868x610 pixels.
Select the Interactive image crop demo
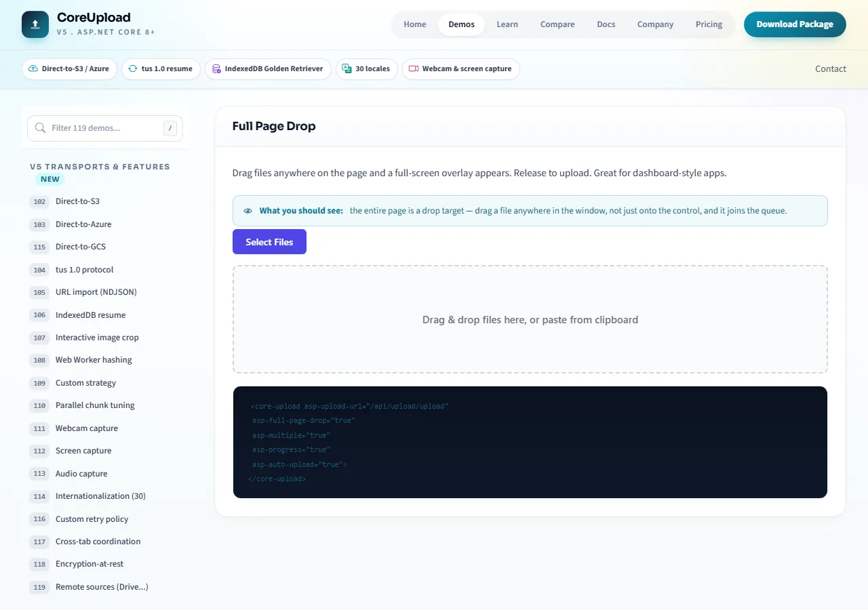pyautogui.click(x=105, y=338)
